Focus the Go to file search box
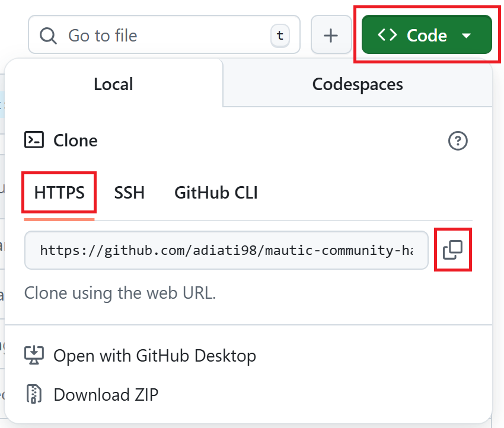The width and height of the screenshot is (504, 428). point(160,36)
